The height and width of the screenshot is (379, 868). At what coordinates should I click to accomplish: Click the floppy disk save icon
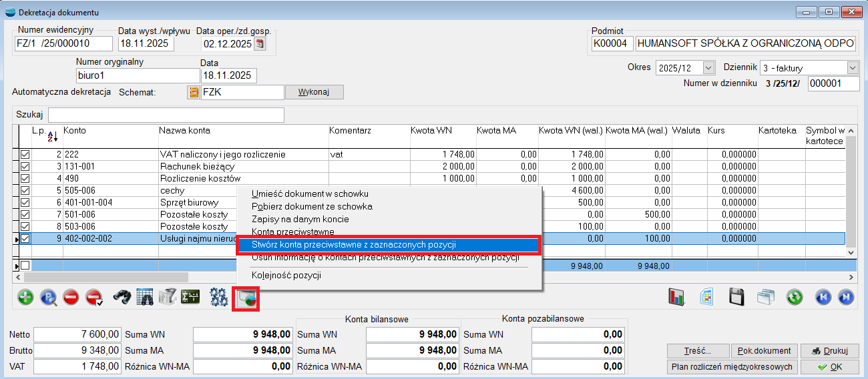point(736,298)
